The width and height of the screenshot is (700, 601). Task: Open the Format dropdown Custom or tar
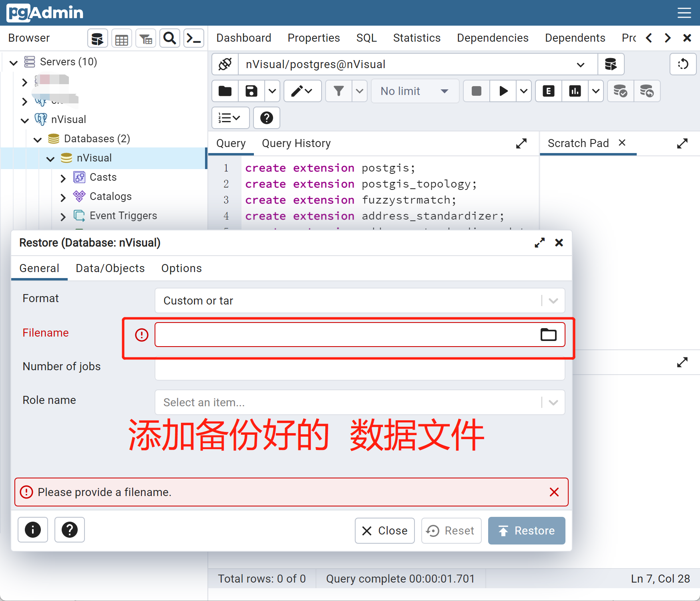pyautogui.click(x=359, y=300)
